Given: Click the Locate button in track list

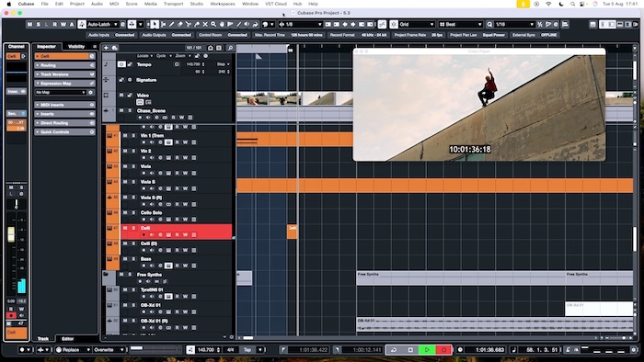Looking at the screenshot, I should [144, 56].
